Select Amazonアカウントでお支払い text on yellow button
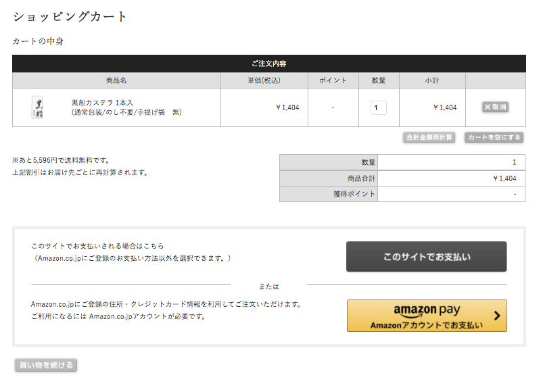This screenshot has width=541, height=392. [427, 325]
